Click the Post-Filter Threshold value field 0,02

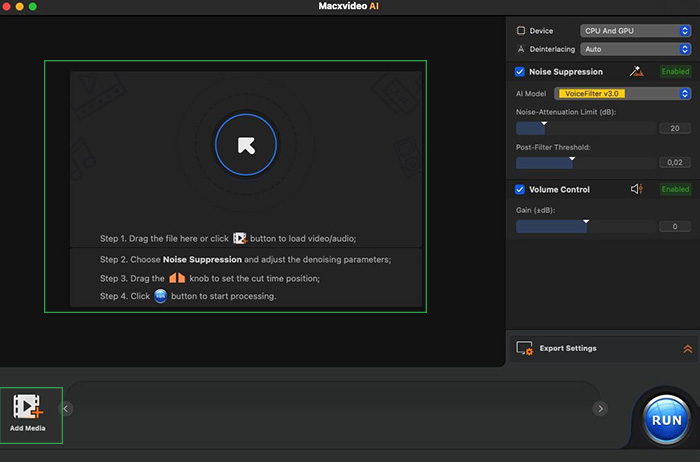[x=675, y=162]
